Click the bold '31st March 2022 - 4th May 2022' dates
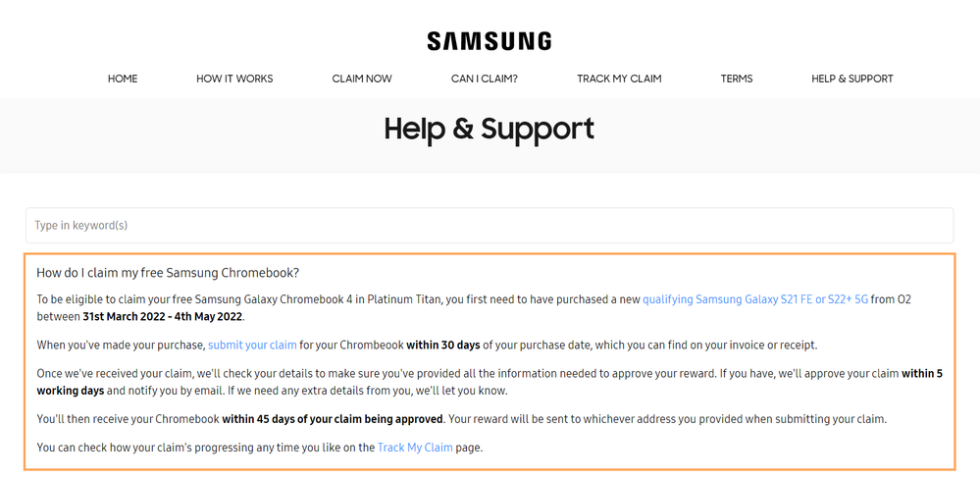The width and height of the screenshot is (980, 479). pos(163,316)
